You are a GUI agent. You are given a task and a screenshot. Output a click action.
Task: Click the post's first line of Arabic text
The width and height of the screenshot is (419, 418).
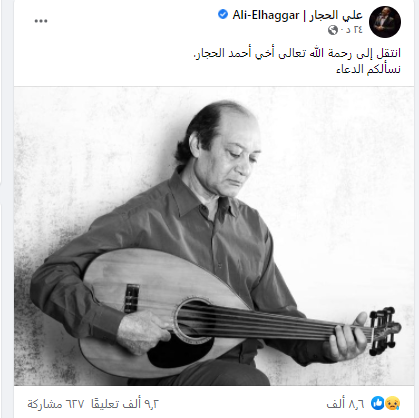pyautogui.click(x=297, y=53)
